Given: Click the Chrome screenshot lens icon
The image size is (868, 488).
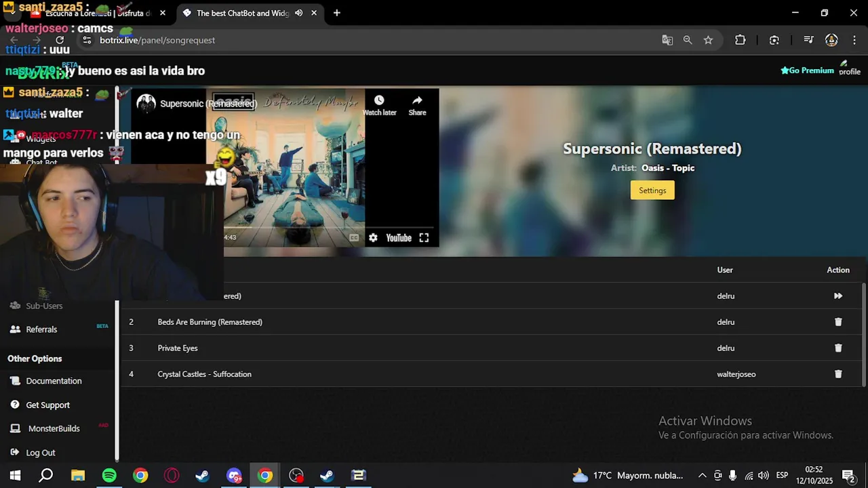Looking at the screenshot, I should (774, 40).
